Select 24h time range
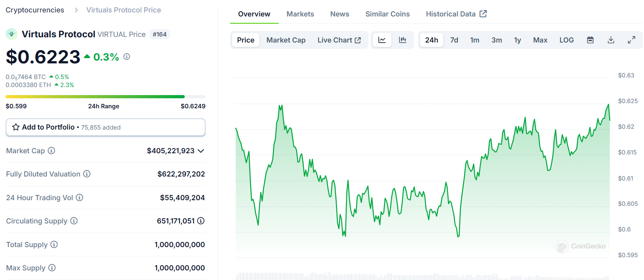The height and width of the screenshot is (280, 644). click(x=432, y=40)
